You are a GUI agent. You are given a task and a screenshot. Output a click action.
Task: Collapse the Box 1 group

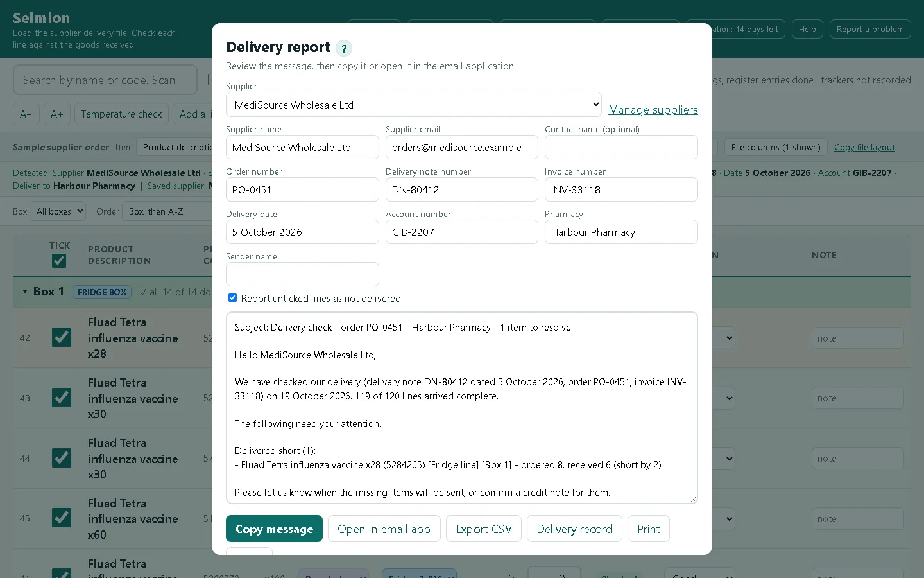point(25,292)
